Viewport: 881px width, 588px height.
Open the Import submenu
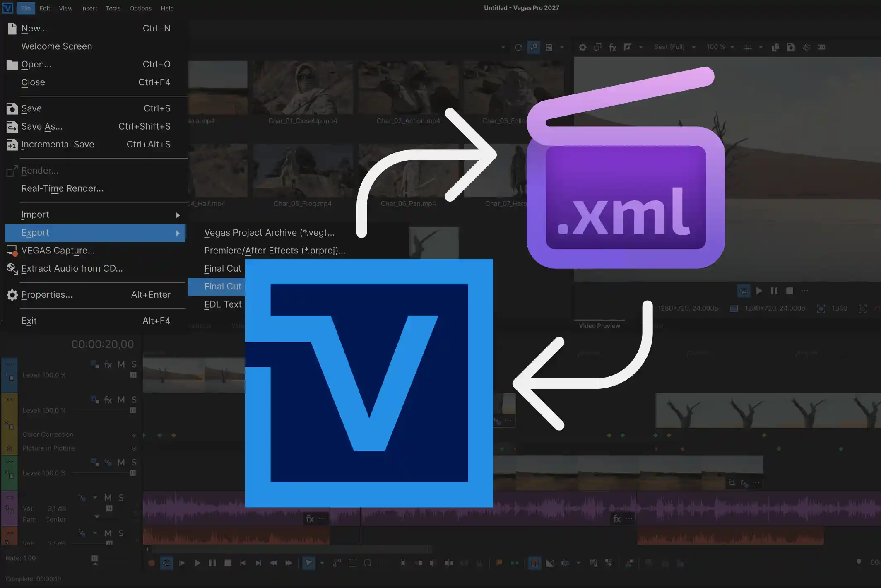pos(95,215)
